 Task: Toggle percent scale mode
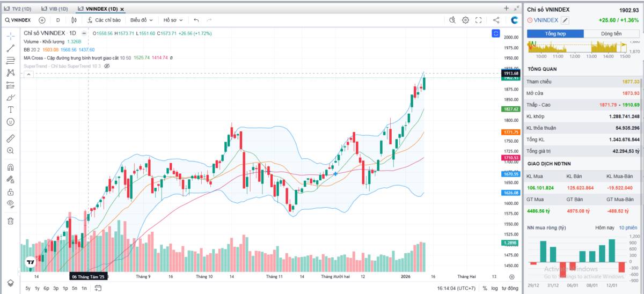pos(485,289)
